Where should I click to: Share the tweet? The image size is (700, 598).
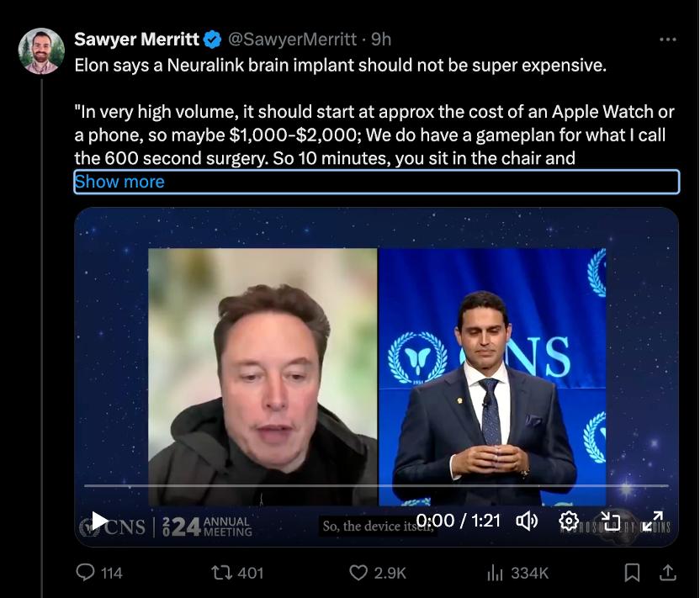click(668, 573)
